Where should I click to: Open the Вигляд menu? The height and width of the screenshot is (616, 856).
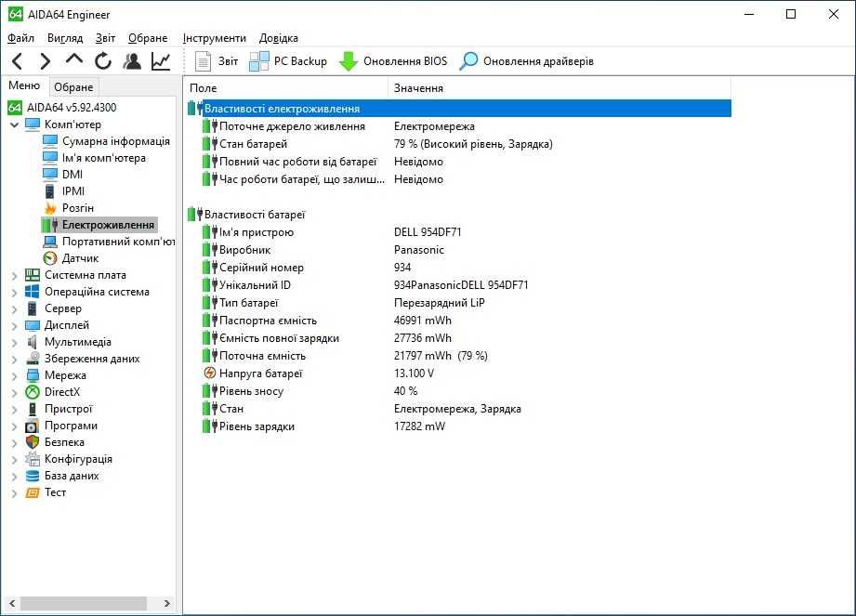pos(65,38)
